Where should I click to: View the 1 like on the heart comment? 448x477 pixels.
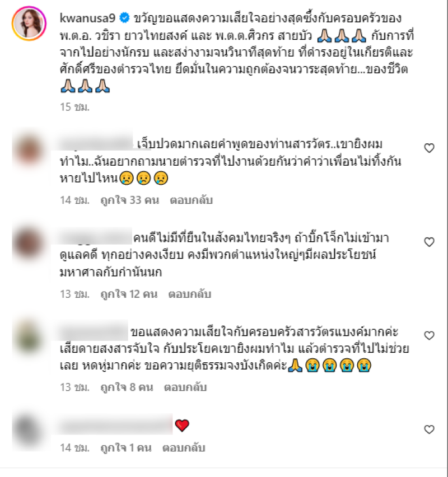[x=126, y=448]
